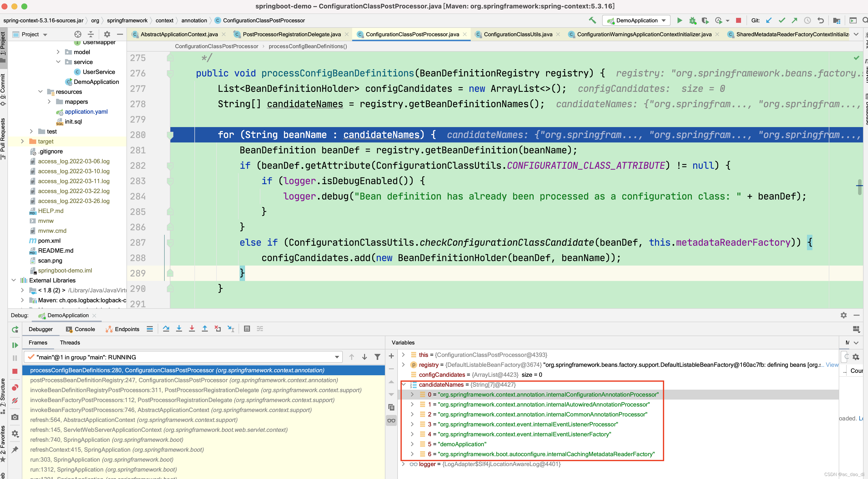868x479 pixels.
Task: Click Rerun DemoApplication icon in debug panel
Action: (x=15, y=330)
